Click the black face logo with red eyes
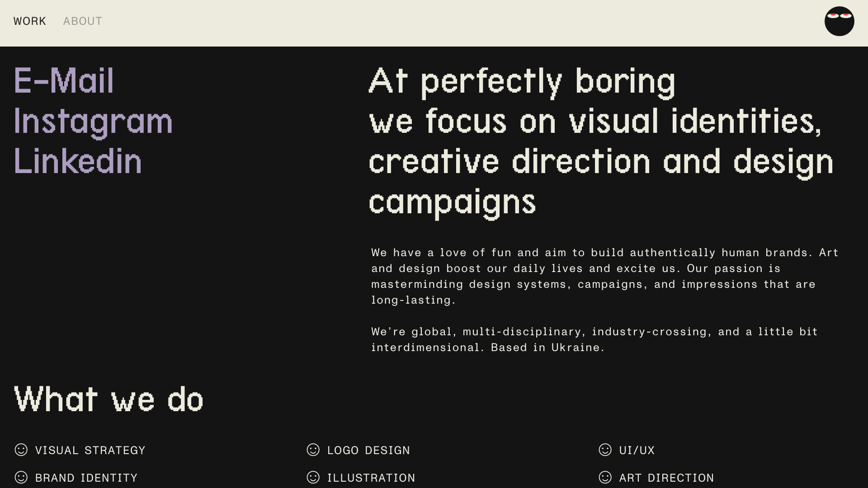The width and height of the screenshot is (868, 488). pyautogui.click(x=839, y=21)
